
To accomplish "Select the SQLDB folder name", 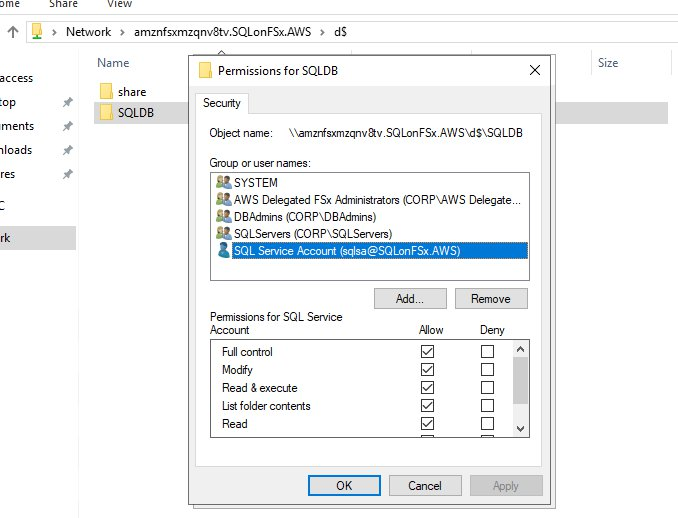I will point(136,112).
